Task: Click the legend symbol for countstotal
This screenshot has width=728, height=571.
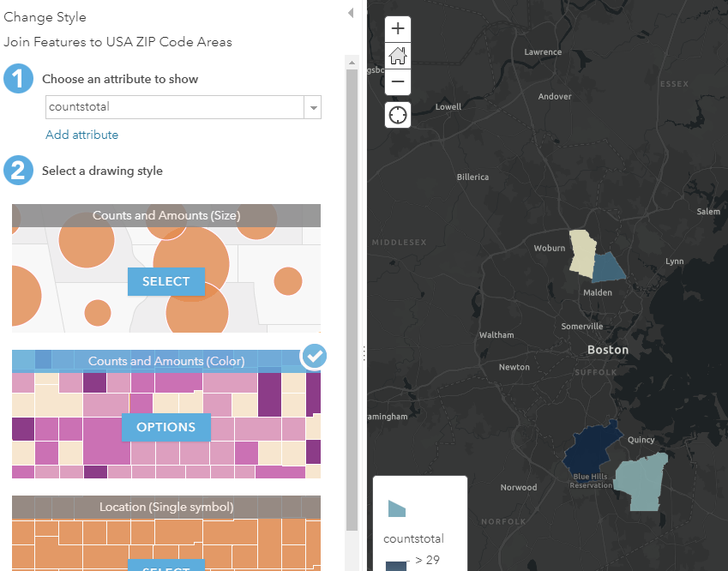Action: [395, 508]
